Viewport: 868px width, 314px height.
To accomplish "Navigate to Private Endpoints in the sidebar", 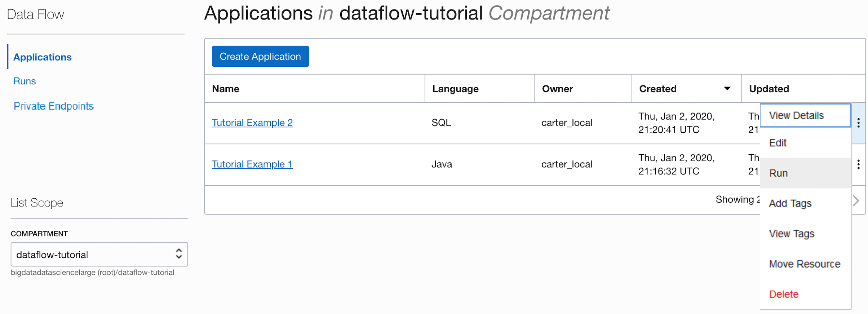I will [53, 106].
